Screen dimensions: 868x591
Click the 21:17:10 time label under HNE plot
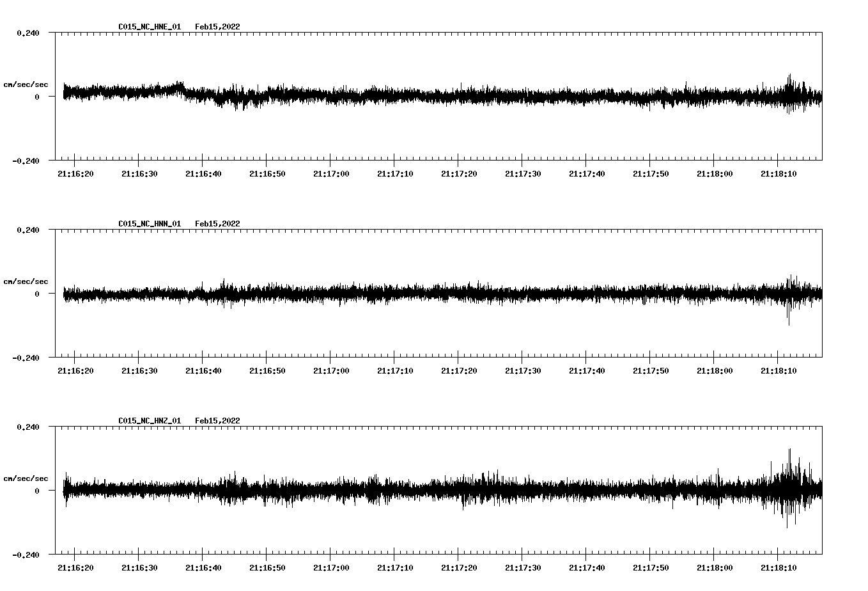(x=395, y=174)
